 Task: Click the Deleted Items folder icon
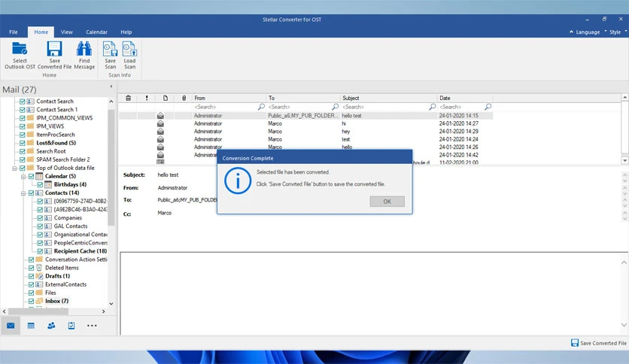(x=39, y=268)
